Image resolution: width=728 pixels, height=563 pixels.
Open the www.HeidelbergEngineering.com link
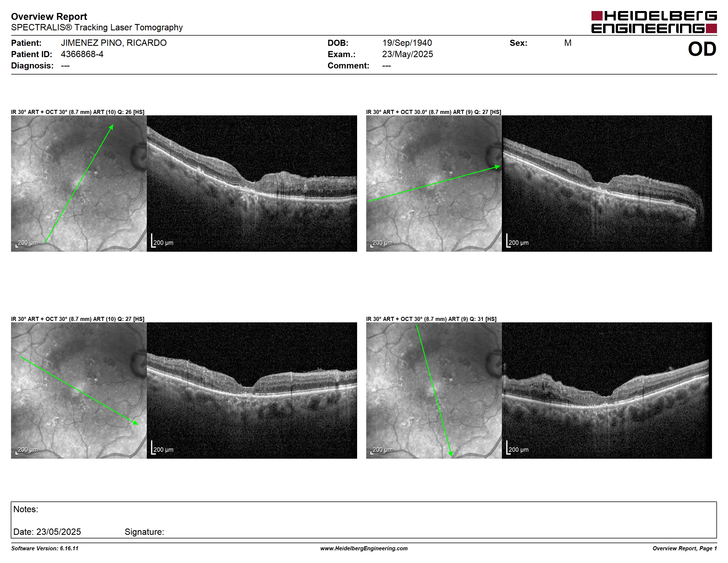click(x=364, y=548)
